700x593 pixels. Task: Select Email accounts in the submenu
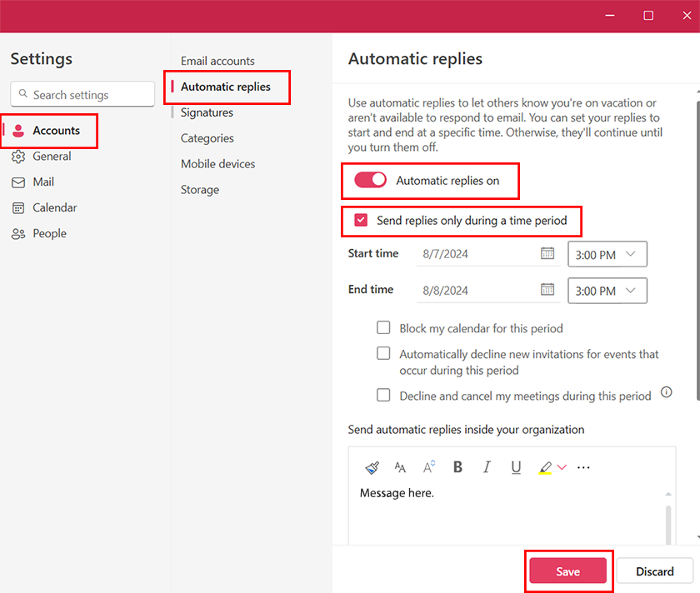pos(217,61)
